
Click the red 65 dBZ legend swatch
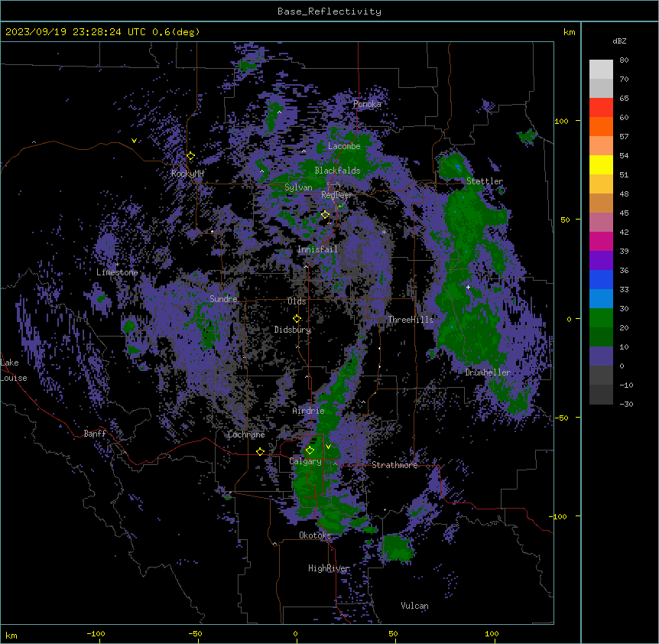coord(601,107)
